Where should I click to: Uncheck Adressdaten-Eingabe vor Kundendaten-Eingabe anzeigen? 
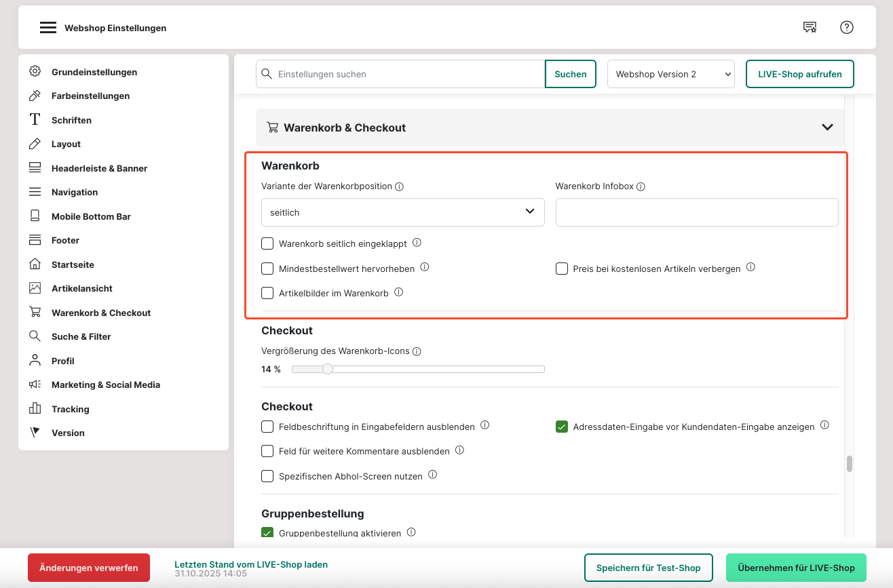click(562, 427)
